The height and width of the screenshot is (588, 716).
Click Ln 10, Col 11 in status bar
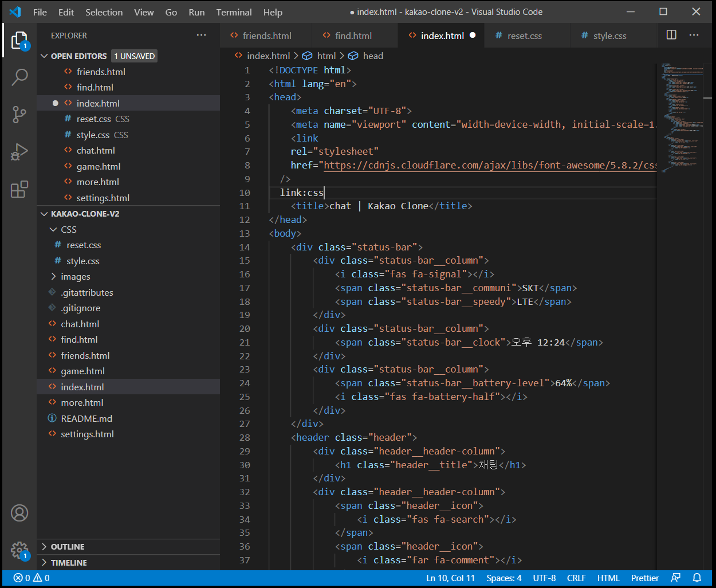click(x=450, y=578)
